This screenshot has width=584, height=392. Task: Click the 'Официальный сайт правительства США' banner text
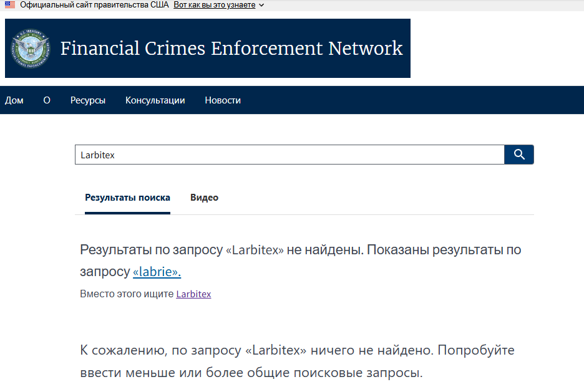point(94,5)
